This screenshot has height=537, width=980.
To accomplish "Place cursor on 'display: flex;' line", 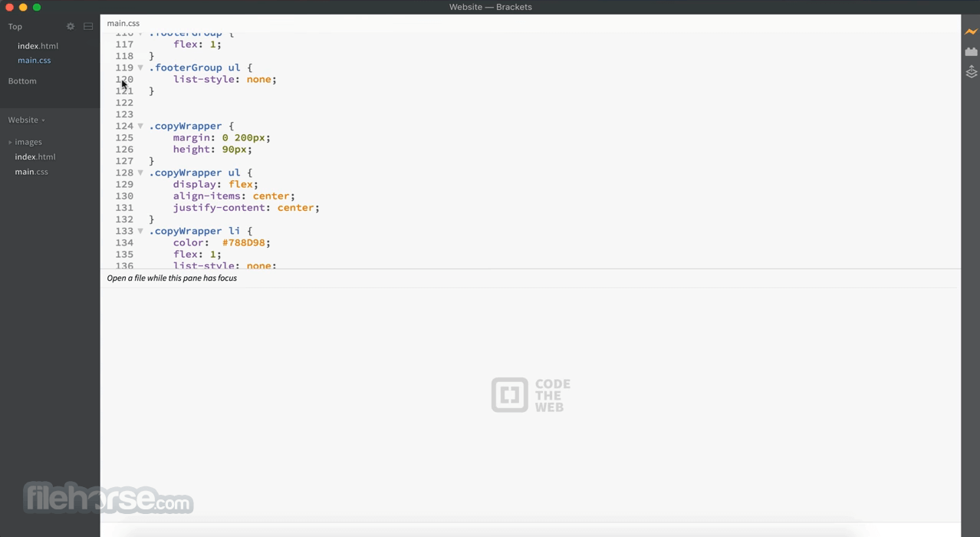I will coord(215,185).
